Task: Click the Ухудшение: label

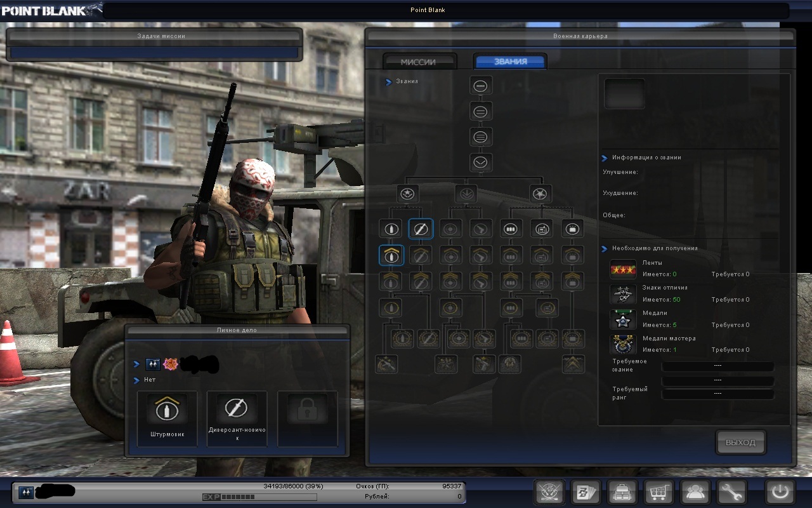Action: (x=620, y=193)
